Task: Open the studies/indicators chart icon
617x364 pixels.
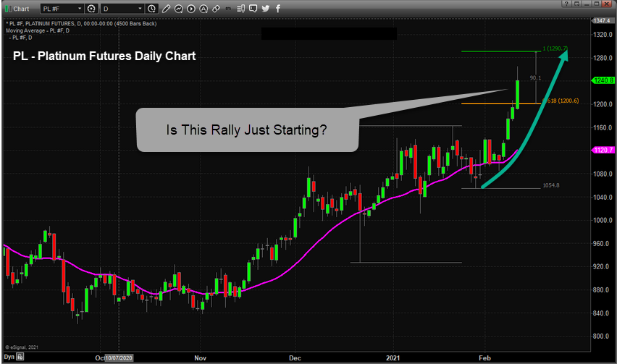Action: pyautogui.click(x=179, y=9)
